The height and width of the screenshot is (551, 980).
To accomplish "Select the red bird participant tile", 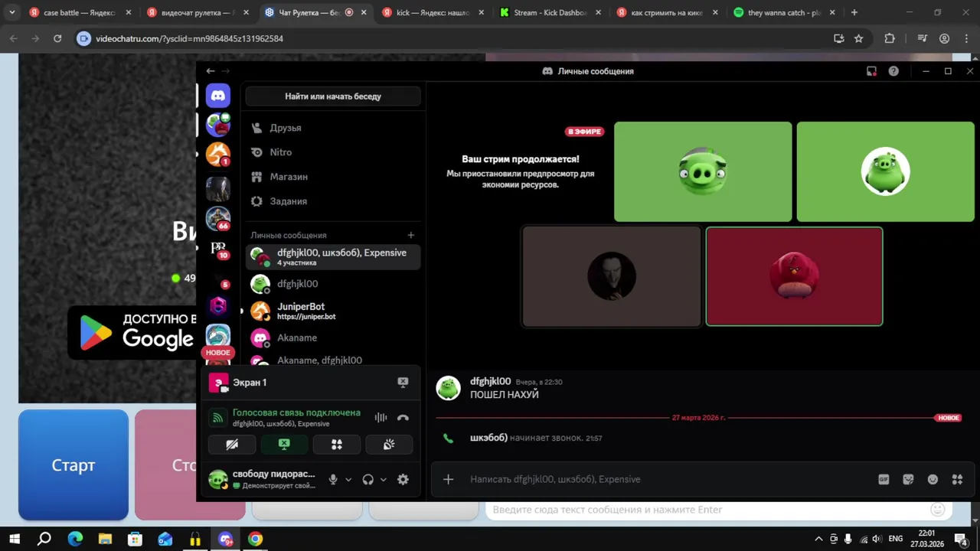I will [x=794, y=276].
